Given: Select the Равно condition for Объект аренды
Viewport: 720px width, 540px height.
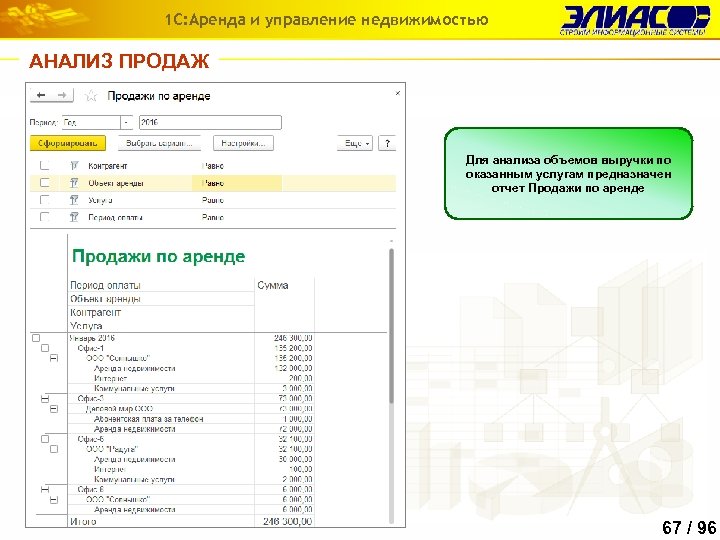Looking at the screenshot, I should click(x=213, y=183).
